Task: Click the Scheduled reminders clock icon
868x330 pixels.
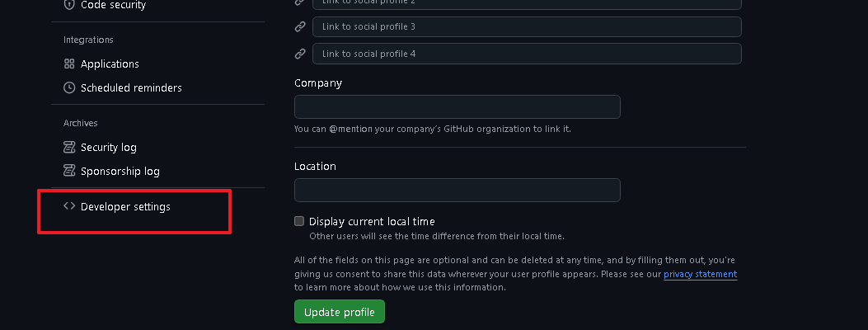Action: pyautogui.click(x=69, y=87)
